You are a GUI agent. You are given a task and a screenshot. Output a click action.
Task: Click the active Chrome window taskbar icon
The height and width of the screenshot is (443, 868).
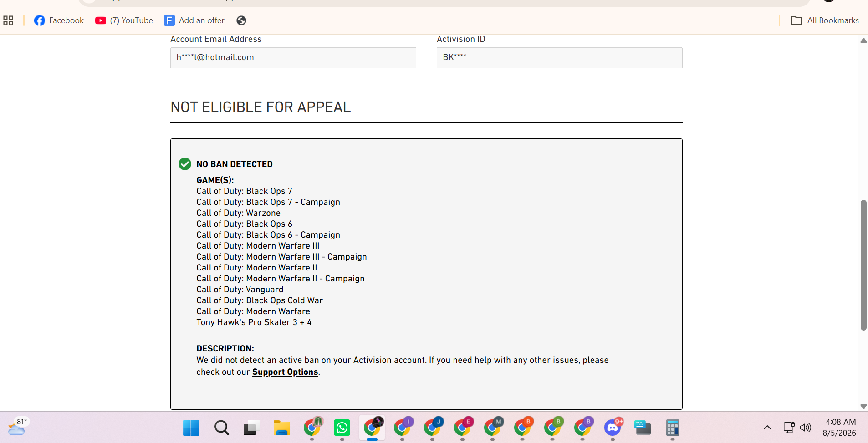tap(372, 427)
